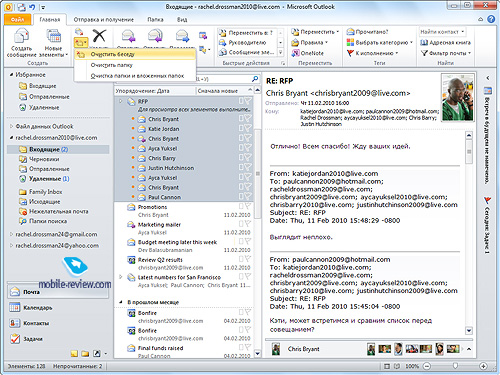The height and width of the screenshot is (375, 500).
Task: Collapse the rachel.drossman2010@live.com account
Action: (x=11, y=137)
